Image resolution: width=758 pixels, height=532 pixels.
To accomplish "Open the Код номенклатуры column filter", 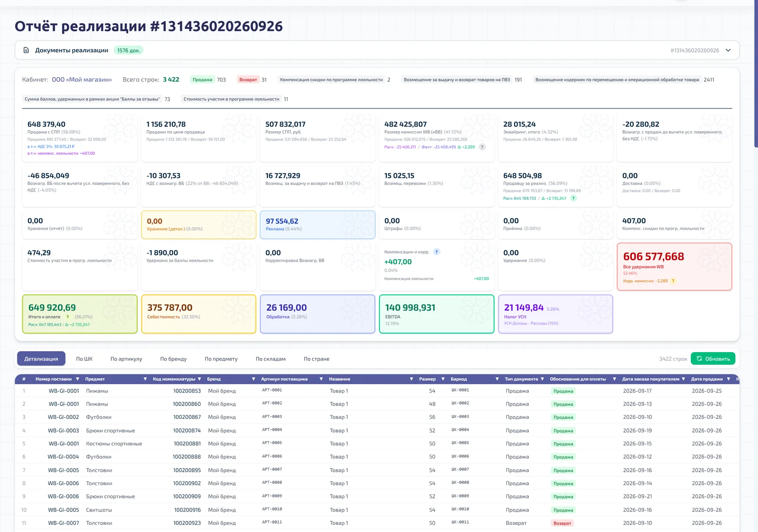I will tap(199, 379).
